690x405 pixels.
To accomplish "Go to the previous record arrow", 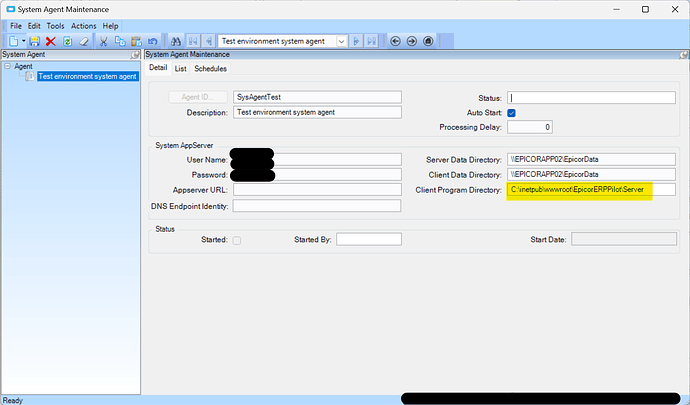I will coord(209,41).
